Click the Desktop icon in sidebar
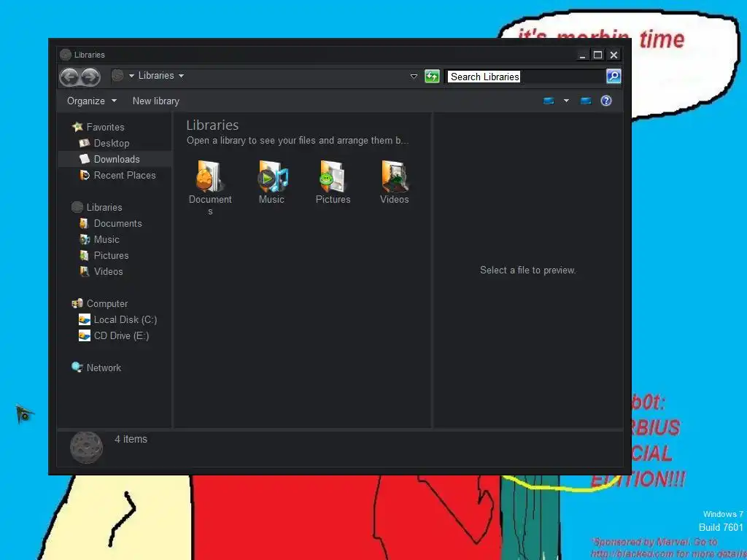 click(x=85, y=143)
